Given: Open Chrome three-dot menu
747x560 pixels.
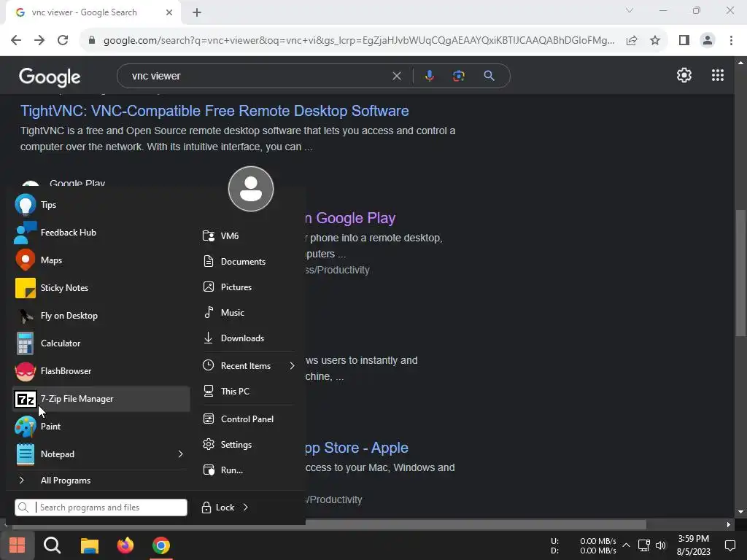Looking at the screenshot, I should point(731,41).
